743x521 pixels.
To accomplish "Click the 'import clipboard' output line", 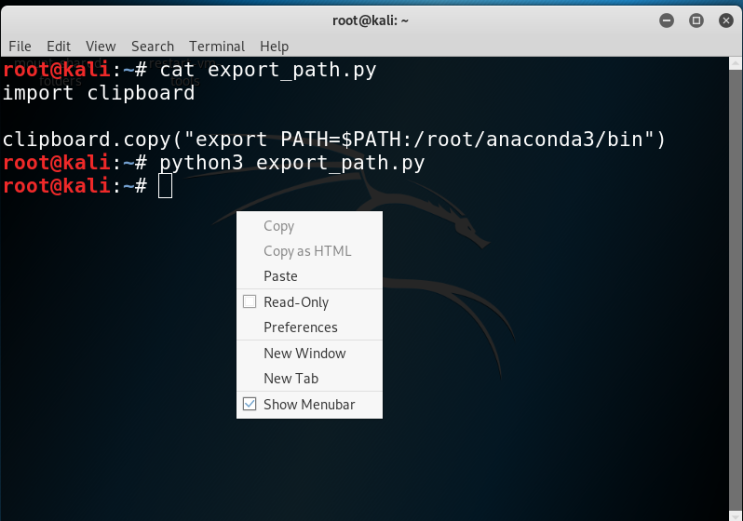I will click(99, 93).
